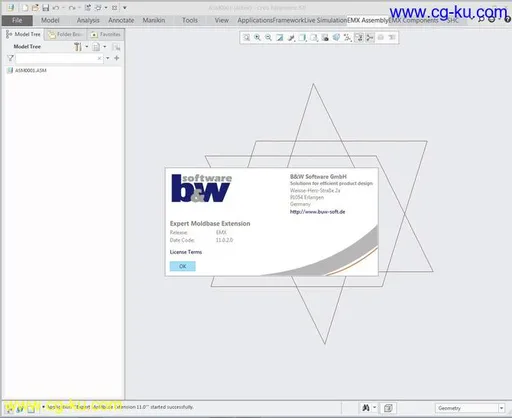Open the License Terms link
The height and width of the screenshot is (418, 512).
(186, 252)
